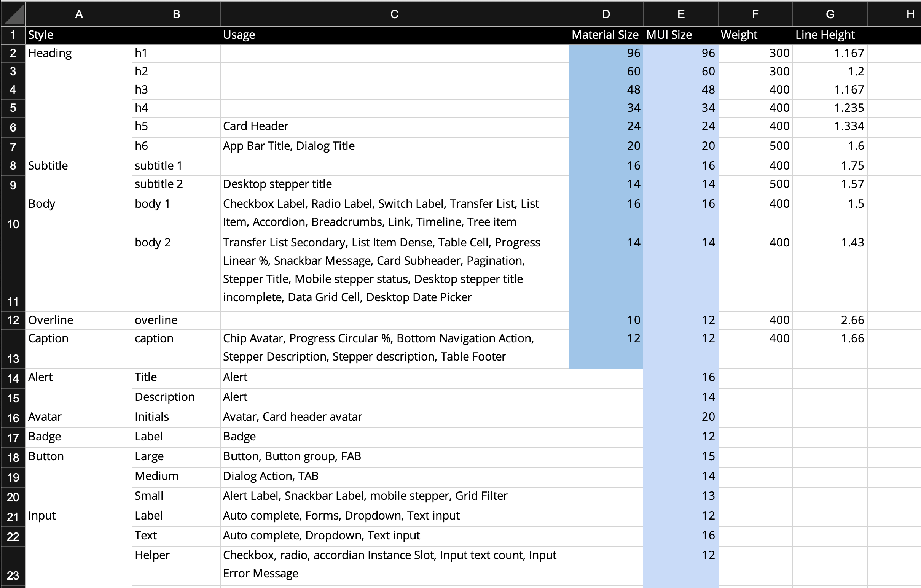Click the Line Height header cell

829,35
